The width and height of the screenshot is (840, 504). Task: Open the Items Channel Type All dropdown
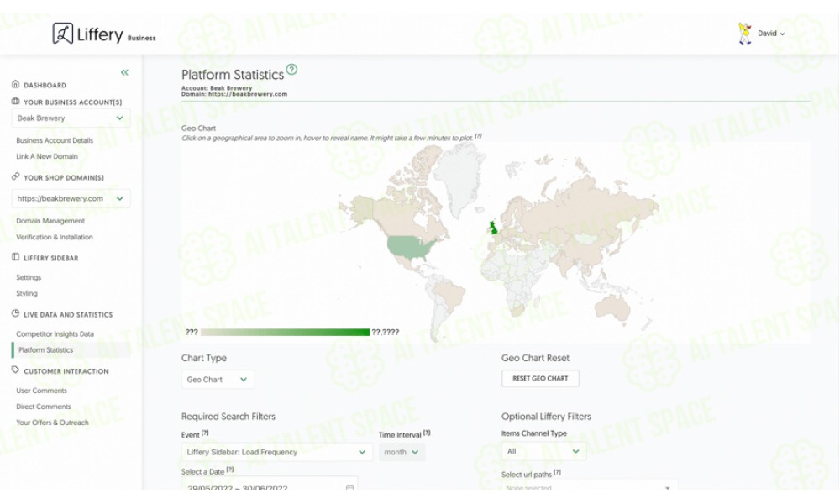click(543, 451)
